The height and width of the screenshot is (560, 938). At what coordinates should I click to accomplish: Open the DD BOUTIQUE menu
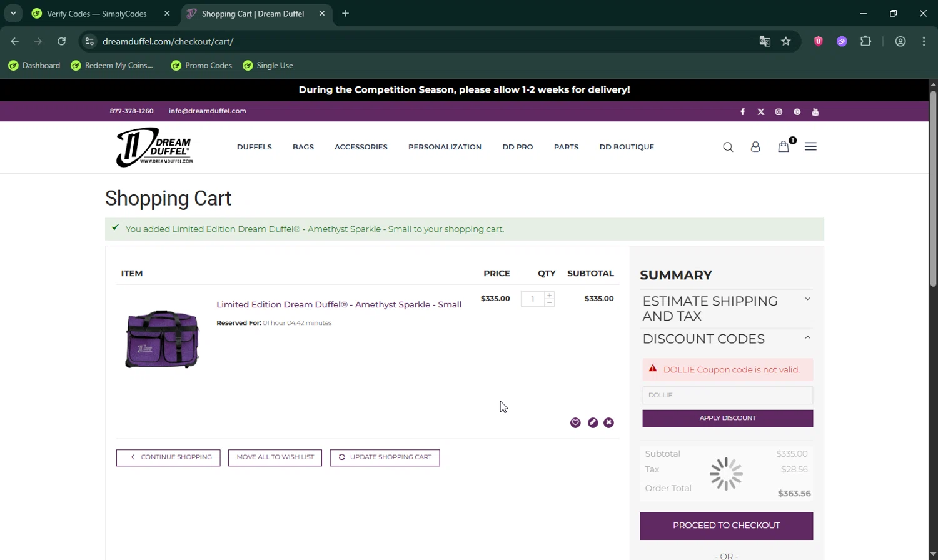[627, 147]
